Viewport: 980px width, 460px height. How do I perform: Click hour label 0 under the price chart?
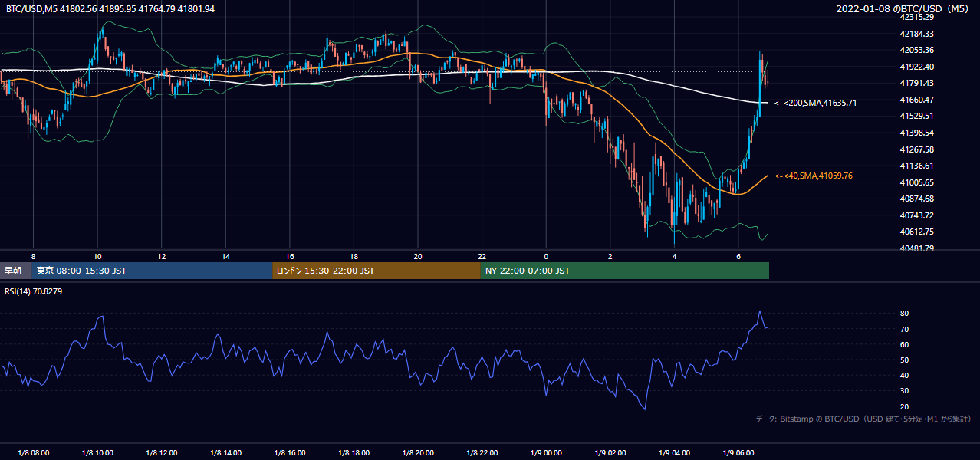(x=546, y=256)
